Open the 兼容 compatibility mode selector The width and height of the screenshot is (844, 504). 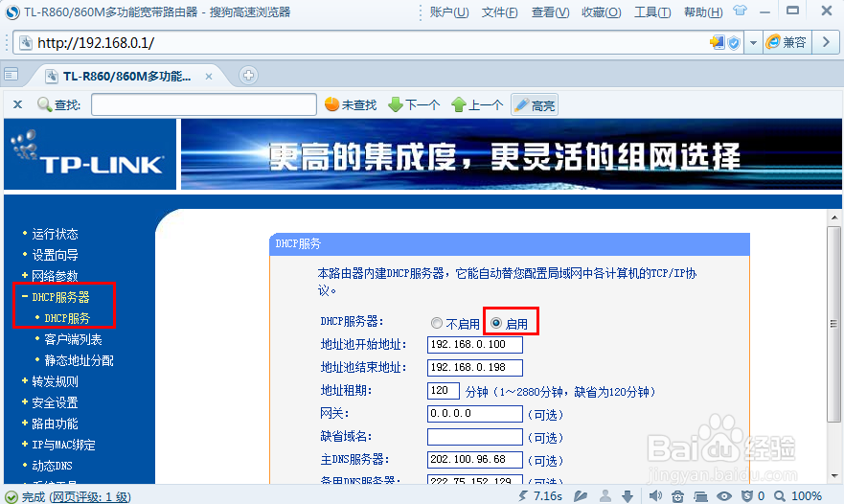787,42
